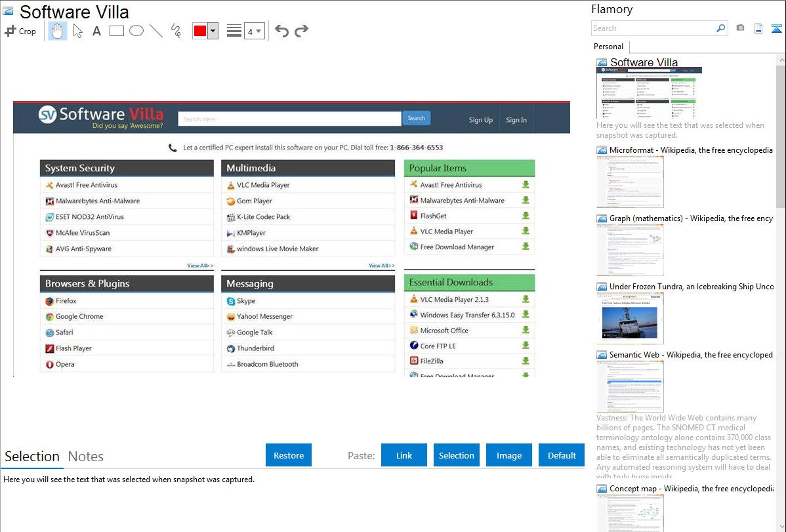Click Free Download Manager download arrow
This screenshot has width=786, height=532.
(x=526, y=247)
